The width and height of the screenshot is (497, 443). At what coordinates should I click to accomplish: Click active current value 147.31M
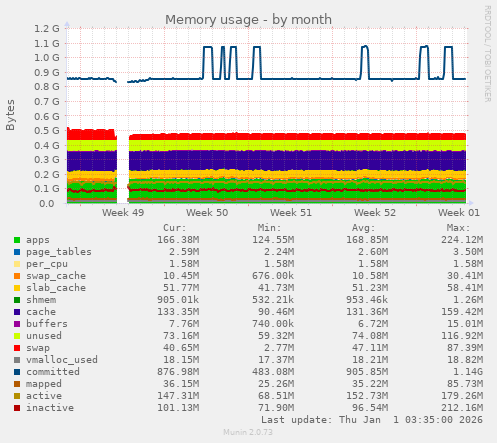(x=178, y=396)
